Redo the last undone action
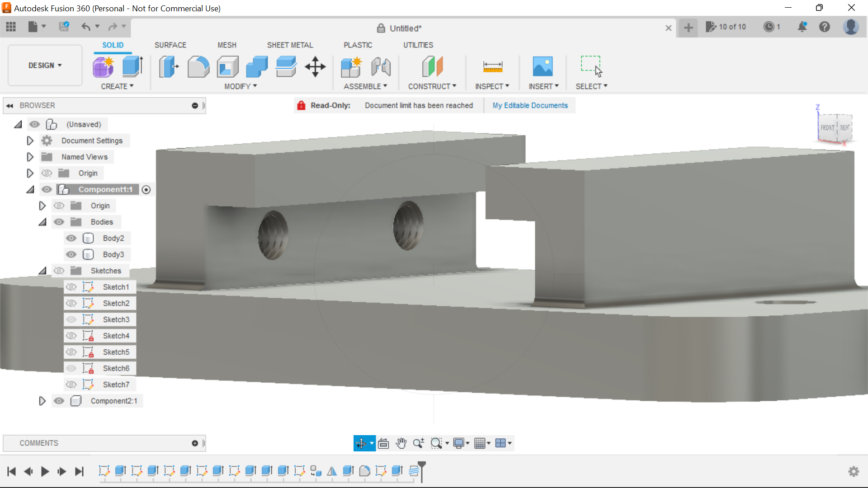This screenshot has height=488, width=868. pos(112,27)
